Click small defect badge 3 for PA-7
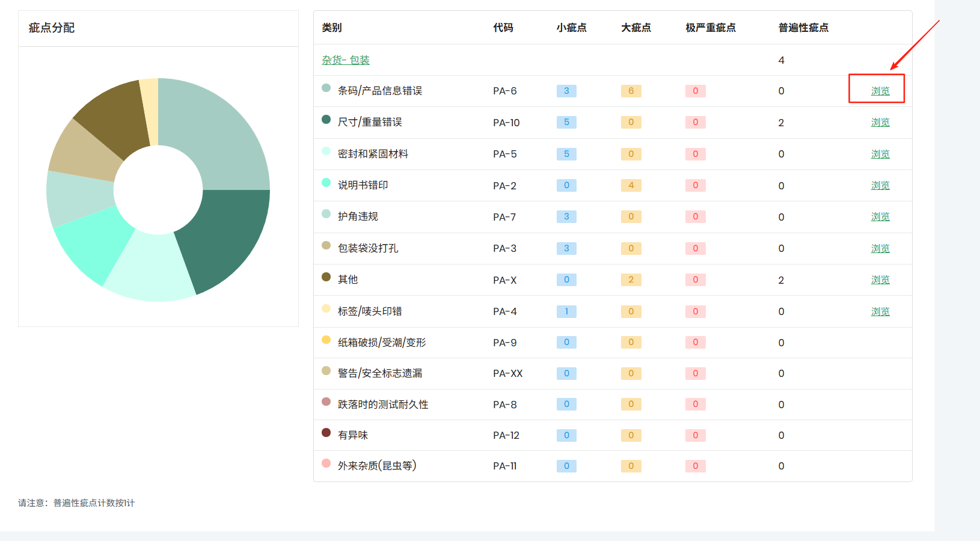 point(566,216)
